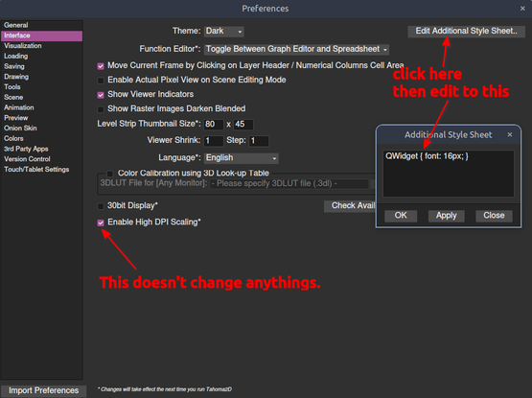Open the Scene category
The height and width of the screenshot is (398, 532).
coord(41,98)
